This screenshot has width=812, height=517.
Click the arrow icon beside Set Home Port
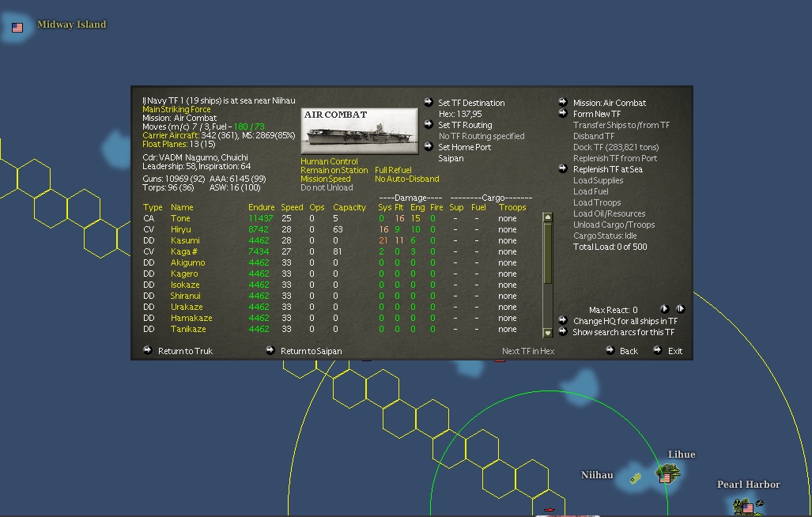[x=429, y=146]
